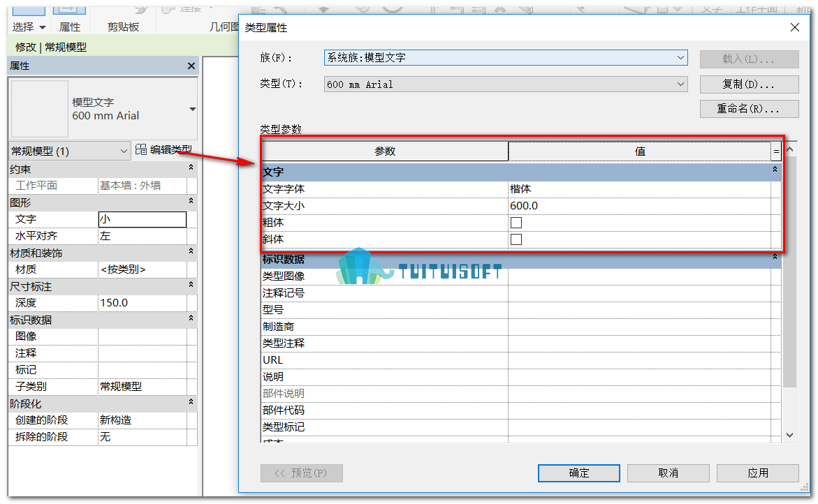Open the 常规模型 (1) filter dropdown
Viewport: 818px width, 504px height.
69,151
